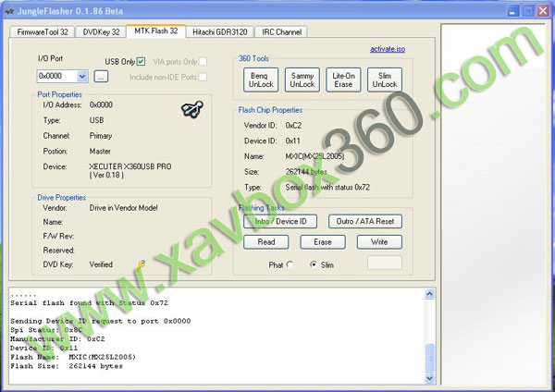
Task: Toggle the USB Only checkbox
Action: [x=141, y=62]
